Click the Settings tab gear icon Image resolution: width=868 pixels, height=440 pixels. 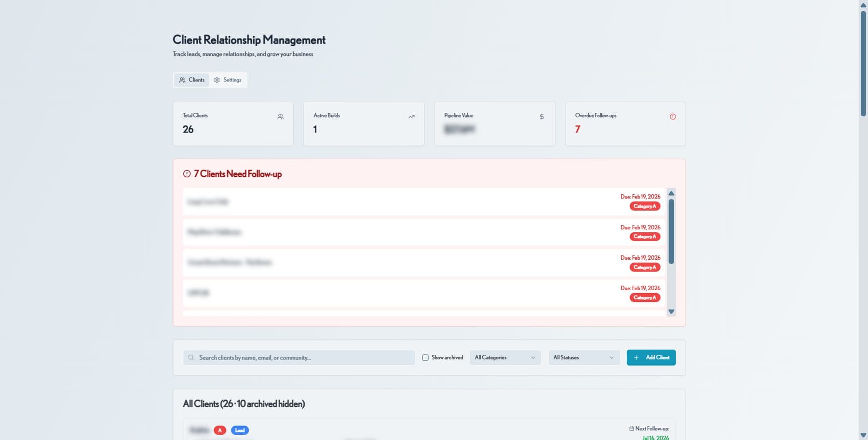coord(217,80)
